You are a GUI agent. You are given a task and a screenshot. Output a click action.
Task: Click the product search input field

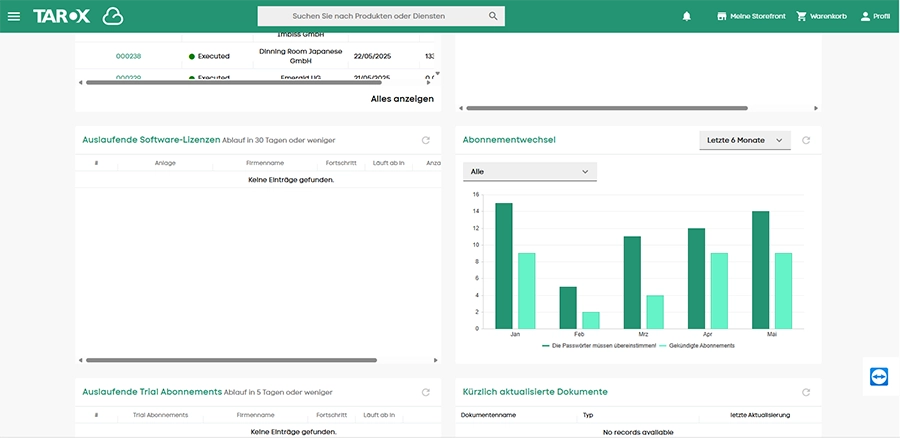pyautogui.click(x=369, y=16)
